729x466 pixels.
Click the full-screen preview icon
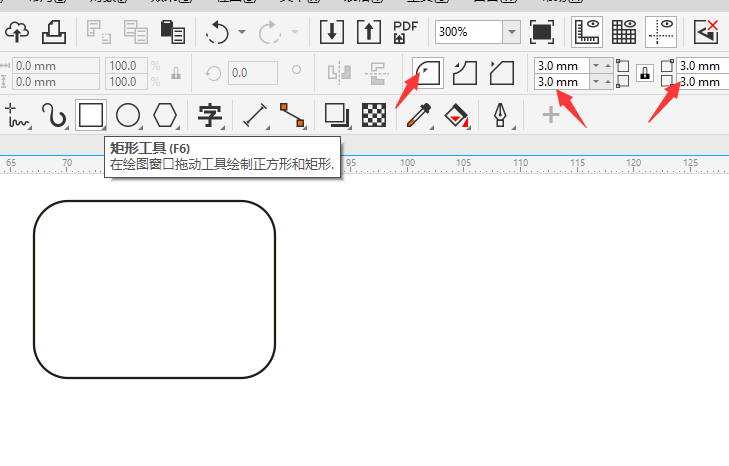point(542,32)
